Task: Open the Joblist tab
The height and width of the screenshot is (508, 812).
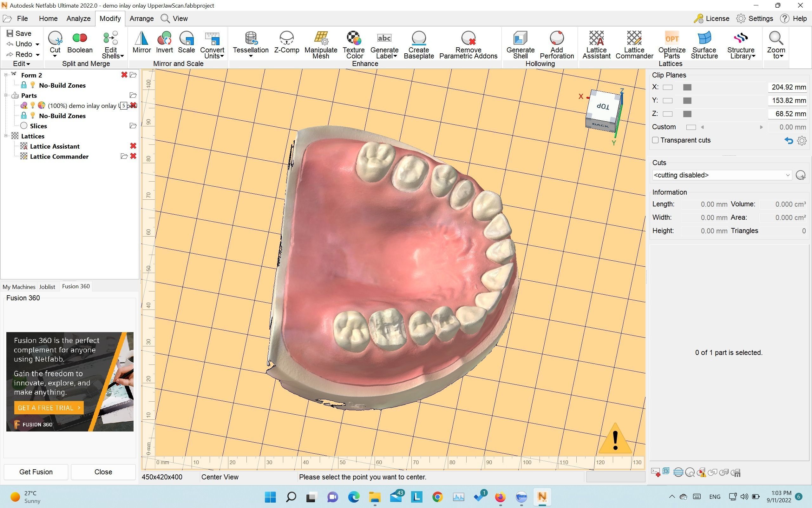Action: [47, 287]
